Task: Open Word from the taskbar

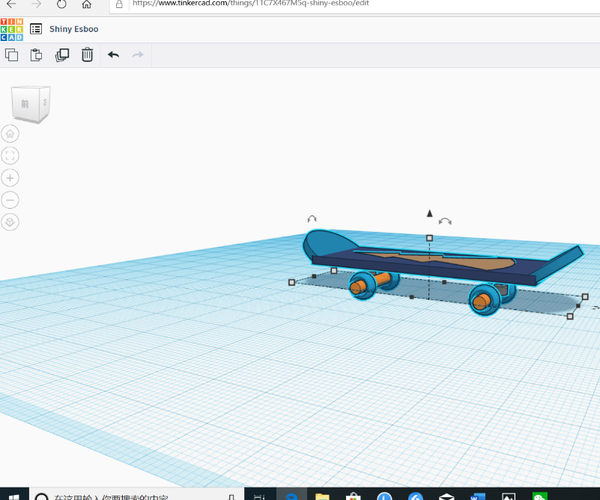Action: coord(478,496)
